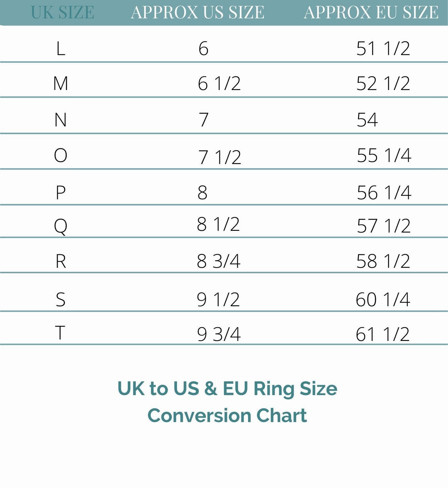This screenshot has width=448, height=488.
Task: Click UK size L cell
Action: [x=61, y=49]
